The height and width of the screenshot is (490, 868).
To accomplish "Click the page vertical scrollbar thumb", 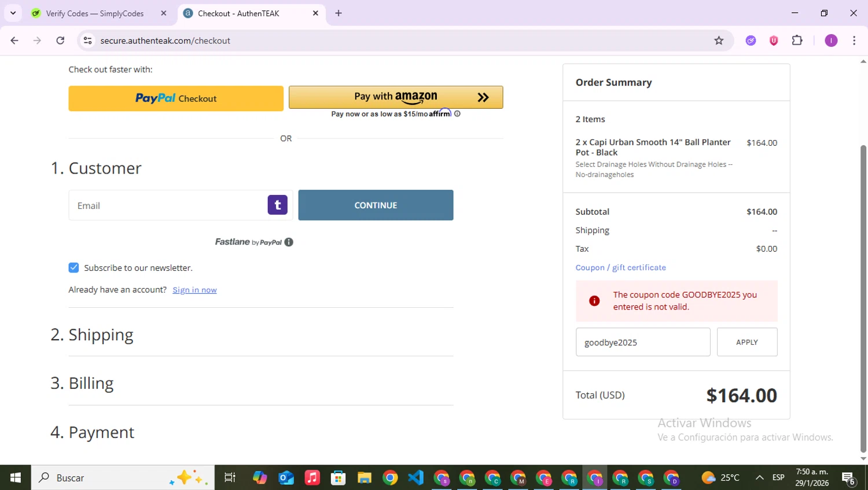I will pyautogui.click(x=863, y=298).
